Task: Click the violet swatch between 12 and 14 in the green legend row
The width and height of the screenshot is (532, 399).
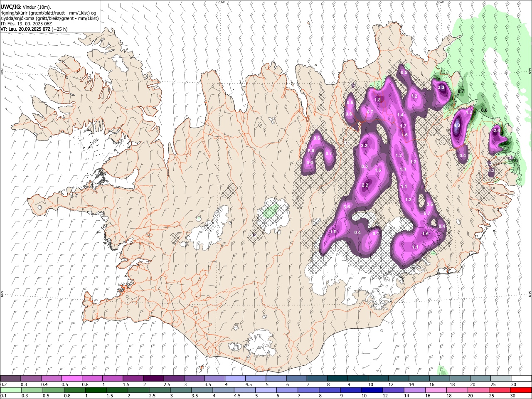Action: [x=393, y=390]
